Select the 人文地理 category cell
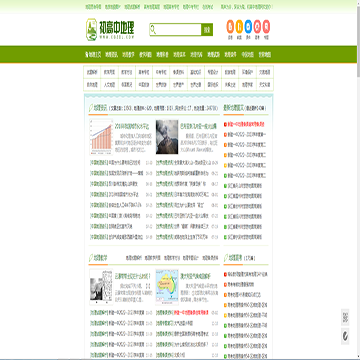Screen dimensions: 360x360 coord(109,85)
